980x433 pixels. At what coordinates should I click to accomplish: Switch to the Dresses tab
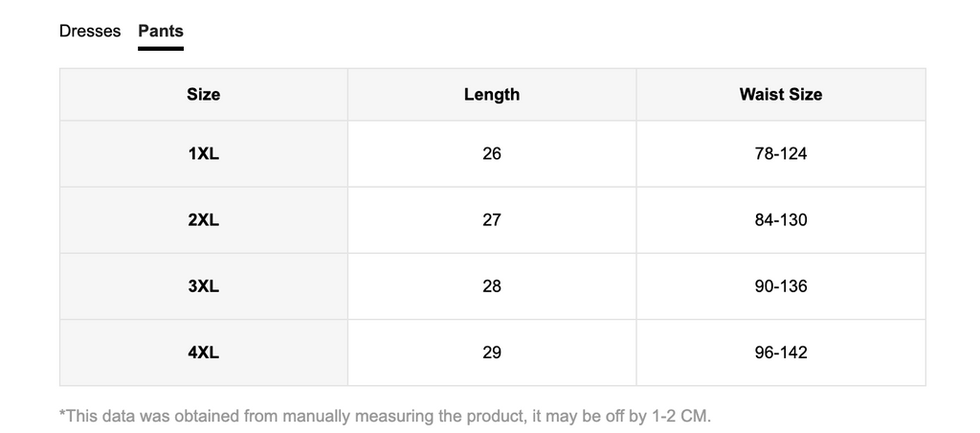click(x=90, y=32)
